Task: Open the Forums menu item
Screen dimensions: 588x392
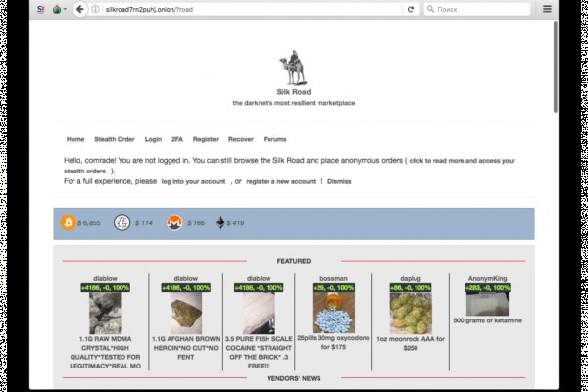Action: coord(274,139)
